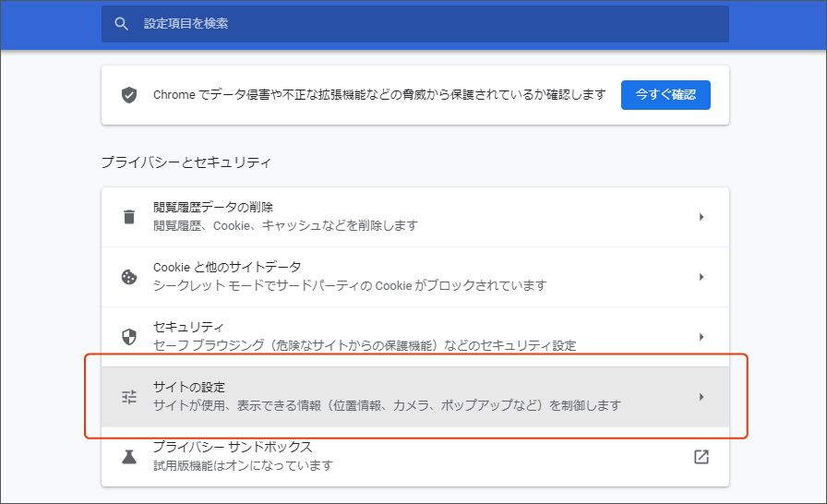Click the safety check description text
827x504 pixels.
tap(379, 95)
